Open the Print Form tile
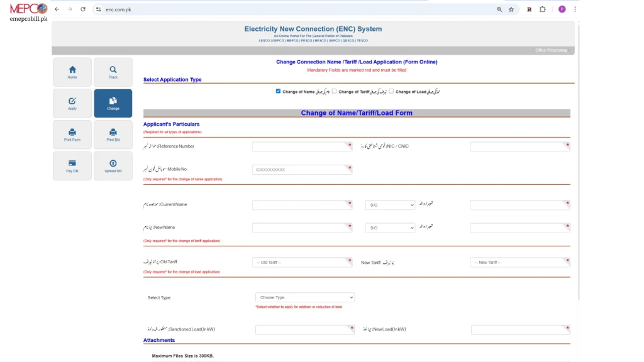 tap(72, 134)
